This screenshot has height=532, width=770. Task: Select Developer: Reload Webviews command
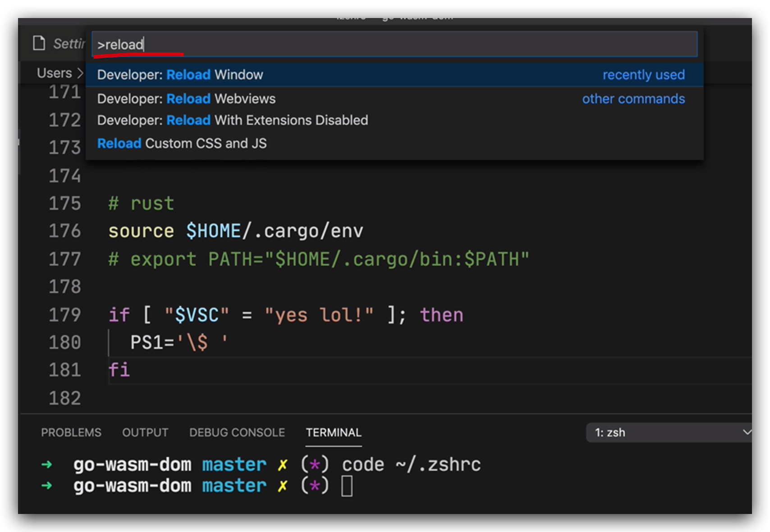pos(394,99)
